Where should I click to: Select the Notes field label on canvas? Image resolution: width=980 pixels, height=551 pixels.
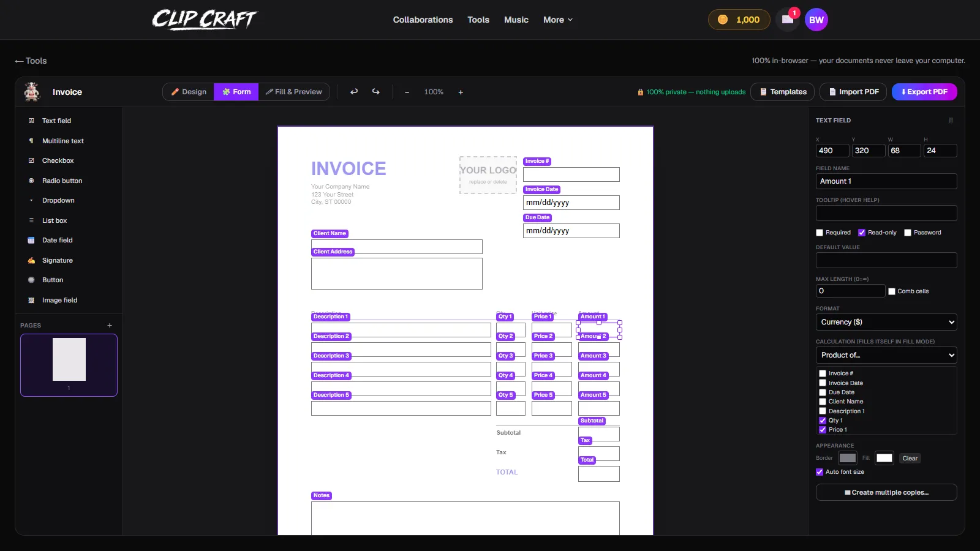[322, 495]
